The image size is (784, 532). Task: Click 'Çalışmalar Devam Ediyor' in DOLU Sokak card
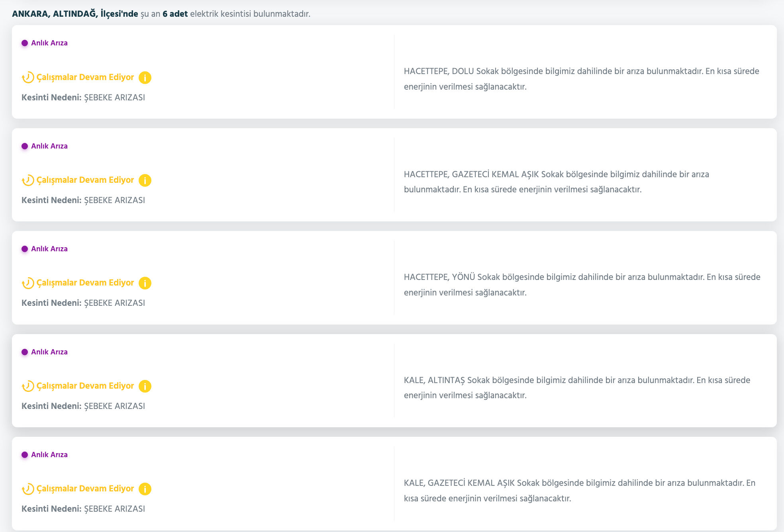click(x=85, y=77)
